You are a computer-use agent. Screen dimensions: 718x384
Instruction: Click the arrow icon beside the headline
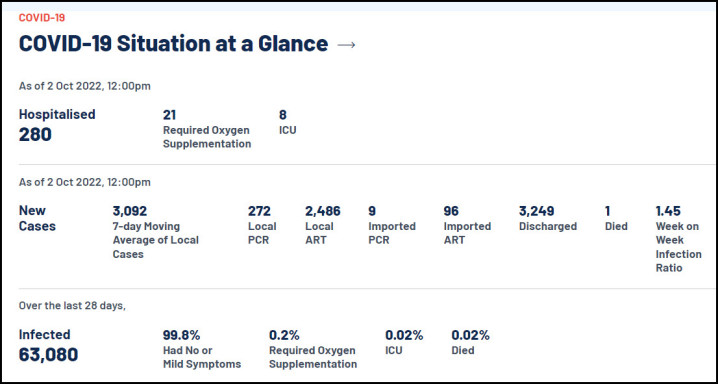coord(346,45)
